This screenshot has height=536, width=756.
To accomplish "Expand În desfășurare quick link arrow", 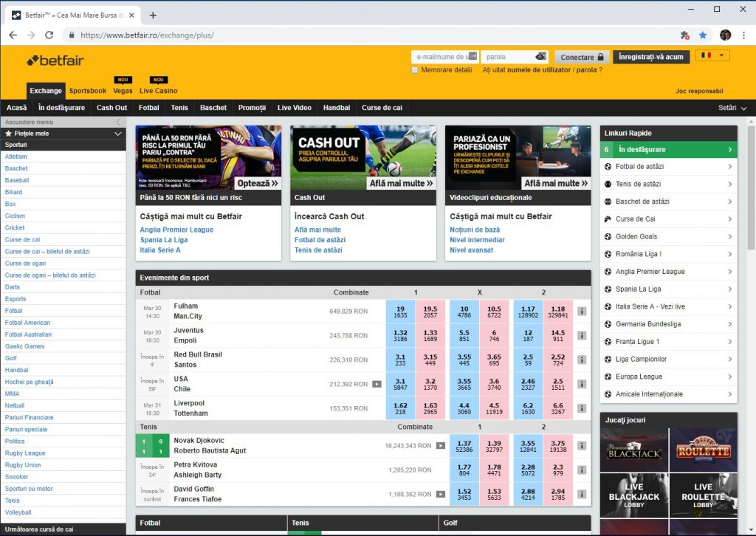I will (x=730, y=149).
